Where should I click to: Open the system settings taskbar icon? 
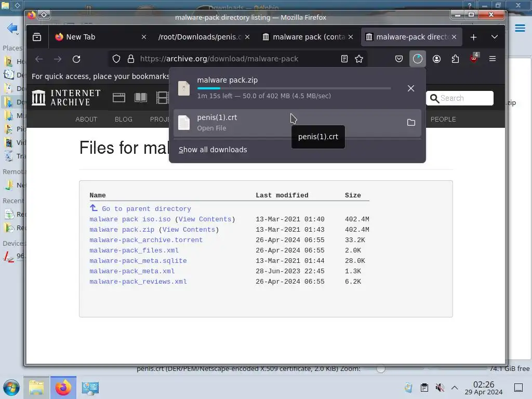click(x=90, y=388)
